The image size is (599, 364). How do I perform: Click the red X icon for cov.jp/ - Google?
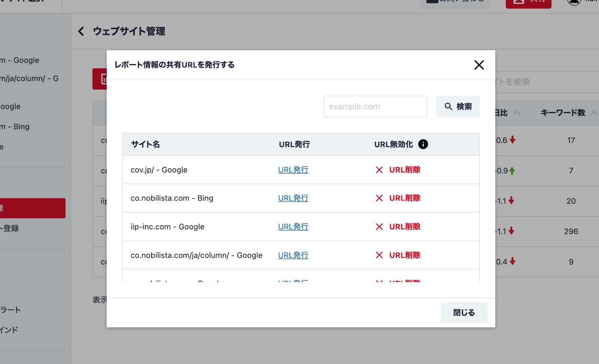pyautogui.click(x=379, y=170)
